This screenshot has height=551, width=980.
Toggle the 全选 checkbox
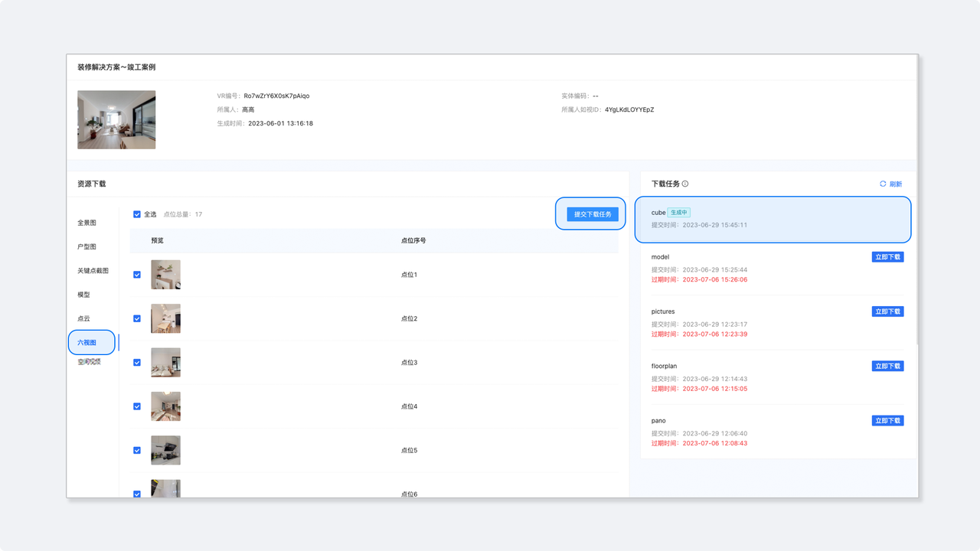pos(137,214)
